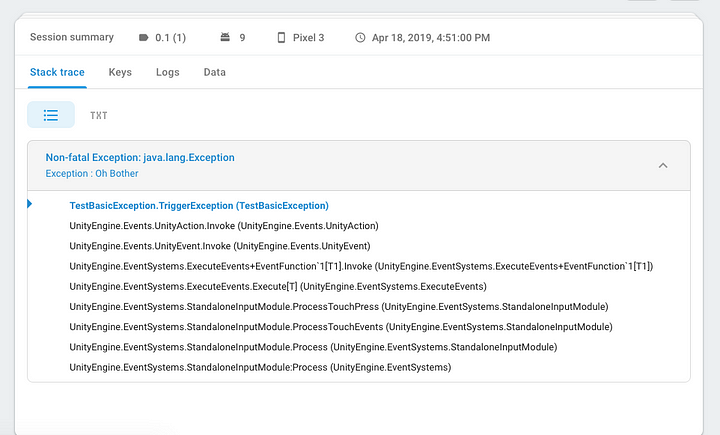Click the Pixel 3 device name
The image size is (720, 435).
point(309,38)
